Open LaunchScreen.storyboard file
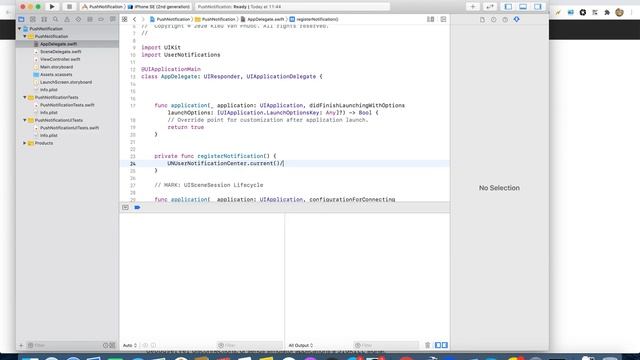Image resolution: width=640 pixels, height=360 pixels. click(x=67, y=82)
